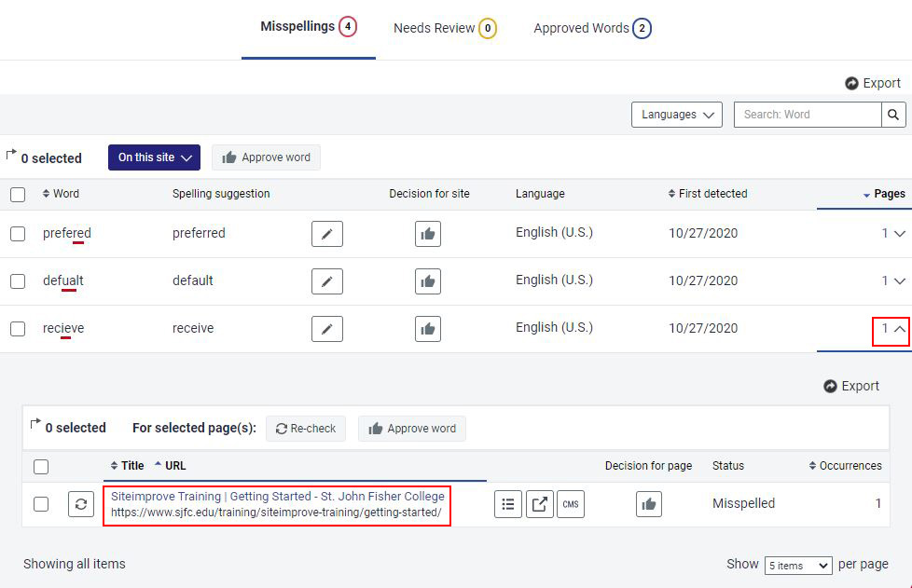Click the thumbs-up Decision for page icon

click(648, 503)
